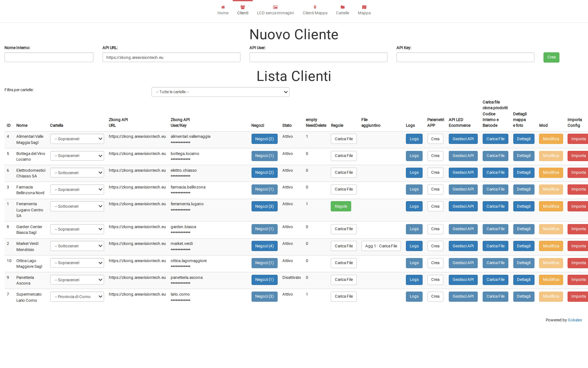
Task: Click Gestisci API for Elettrodomestici Chiasso SA
Action: 463,173
